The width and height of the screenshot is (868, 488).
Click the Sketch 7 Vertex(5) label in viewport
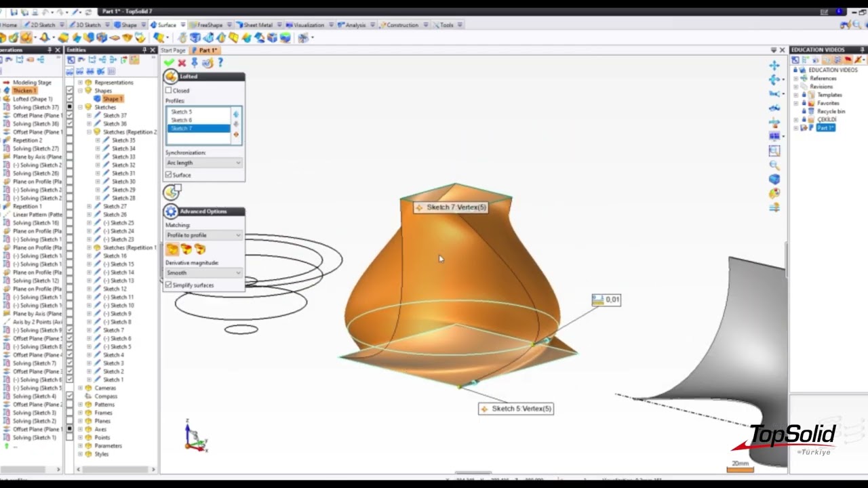tap(451, 207)
